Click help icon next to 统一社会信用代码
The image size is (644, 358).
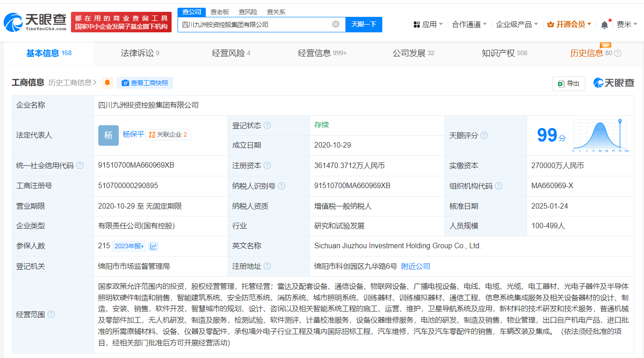pyautogui.click(x=80, y=166)
